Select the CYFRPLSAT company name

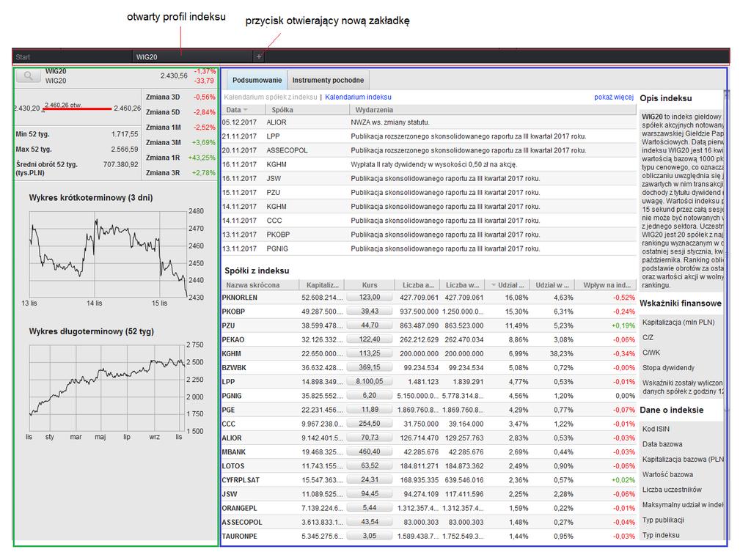[241, 480]
